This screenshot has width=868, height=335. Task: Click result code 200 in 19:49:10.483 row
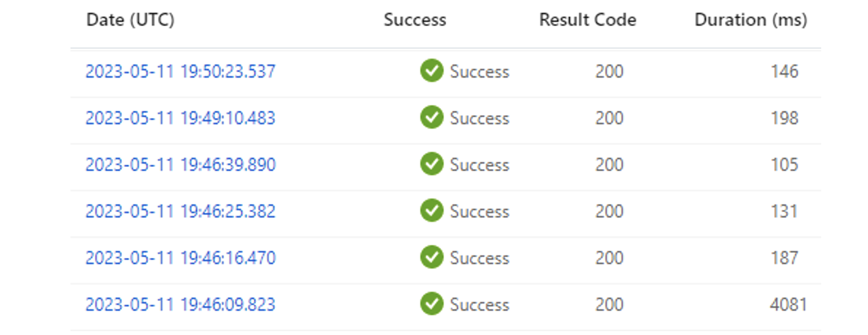[x=609, y=118]
